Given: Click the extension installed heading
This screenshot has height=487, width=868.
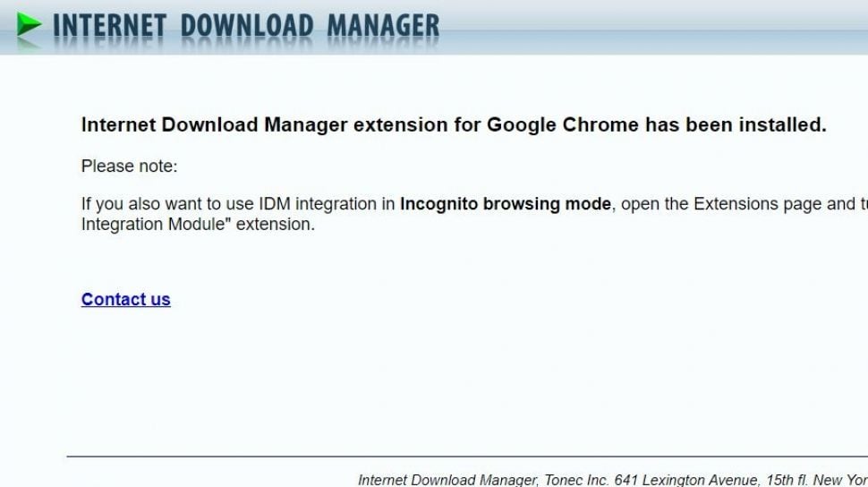Looking at the screenshot, I should click(454, 124).
